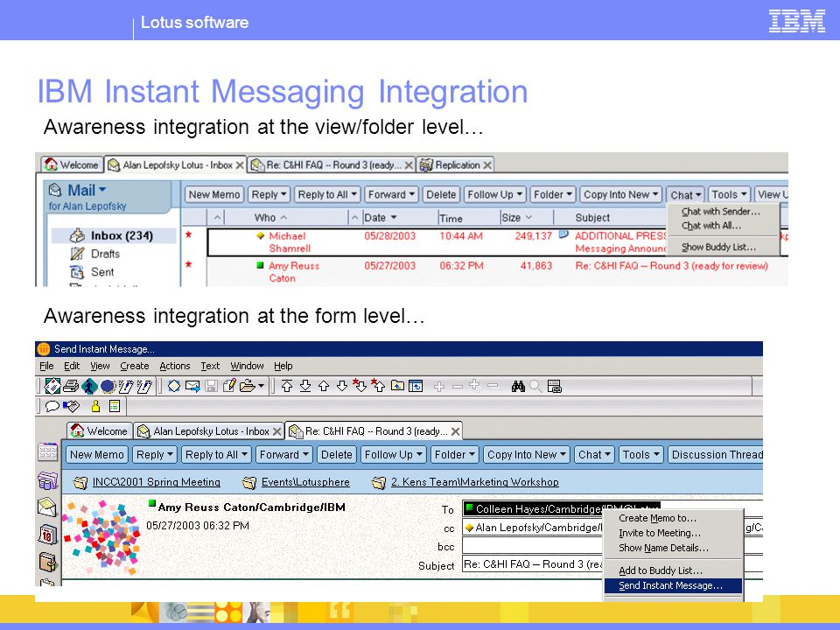
Task: Click the New Memo button in the top inbox view
Action: pos(214,194)
